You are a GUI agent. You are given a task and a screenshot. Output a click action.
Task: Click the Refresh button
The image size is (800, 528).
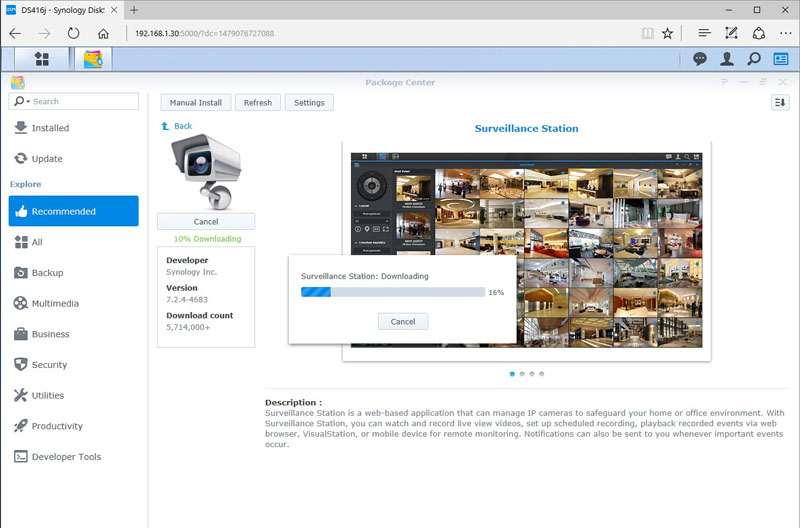pos(258,103)
